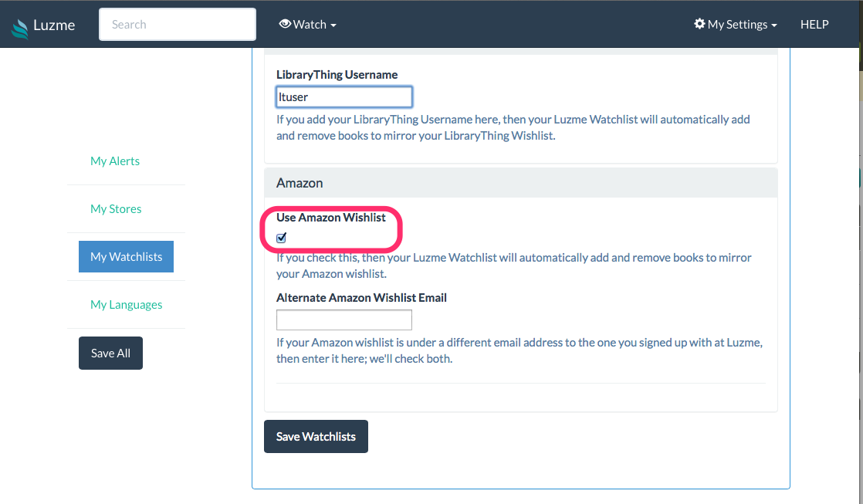Click the gear icon beside My Settings
Screen dimensions: 863x504
pyautogui.click(x=699, y=24)
